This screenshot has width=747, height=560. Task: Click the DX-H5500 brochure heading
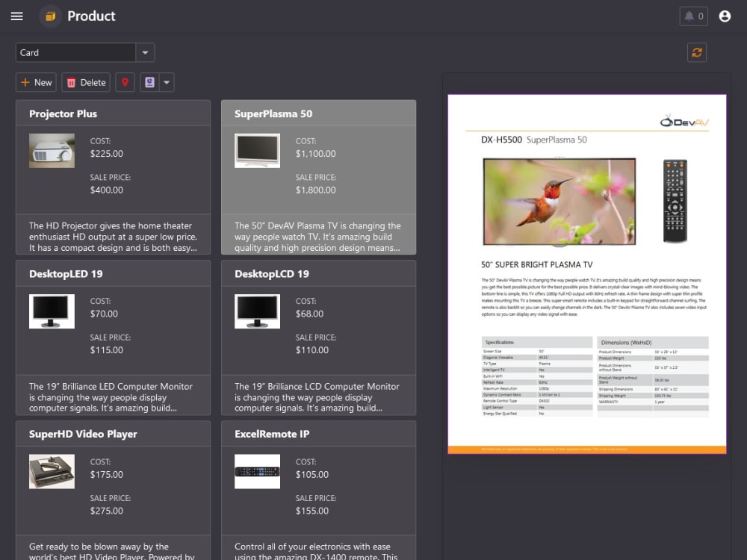(533, 140)
